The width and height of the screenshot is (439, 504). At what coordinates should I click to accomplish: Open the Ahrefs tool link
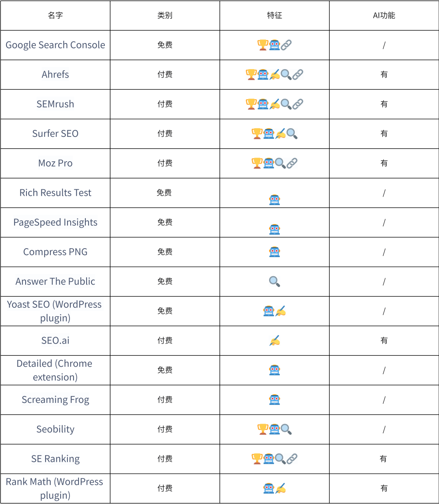(x=55, y=75)
